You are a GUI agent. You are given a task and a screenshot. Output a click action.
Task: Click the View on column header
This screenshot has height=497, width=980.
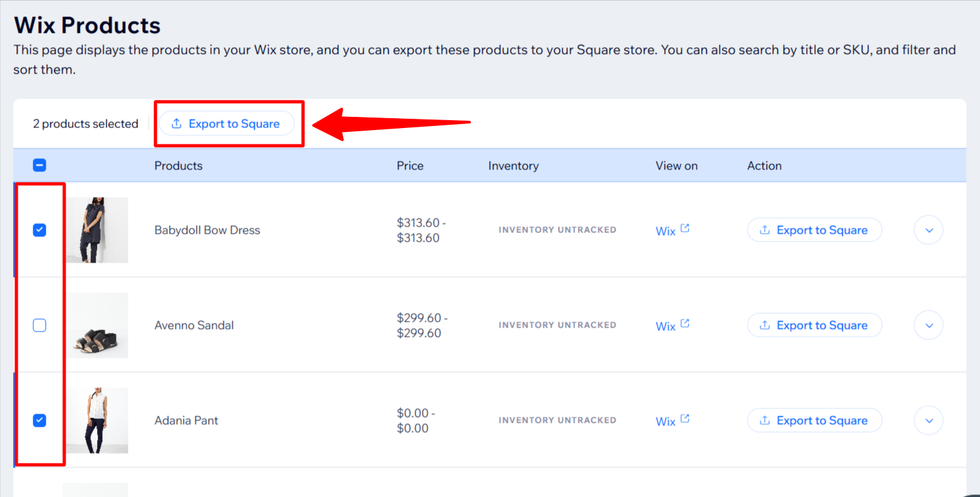tap(676, 165)
